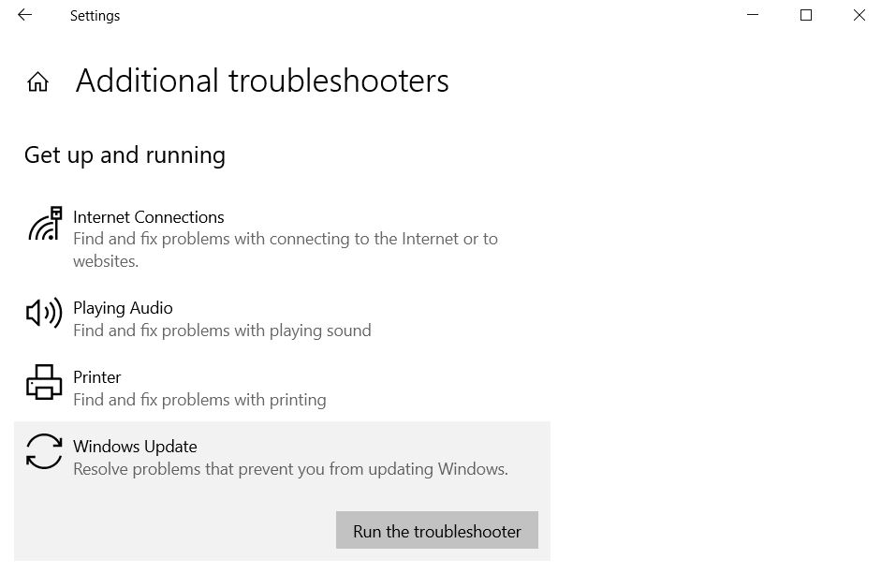Close the Settings window
881x588 pixels.
859,15
